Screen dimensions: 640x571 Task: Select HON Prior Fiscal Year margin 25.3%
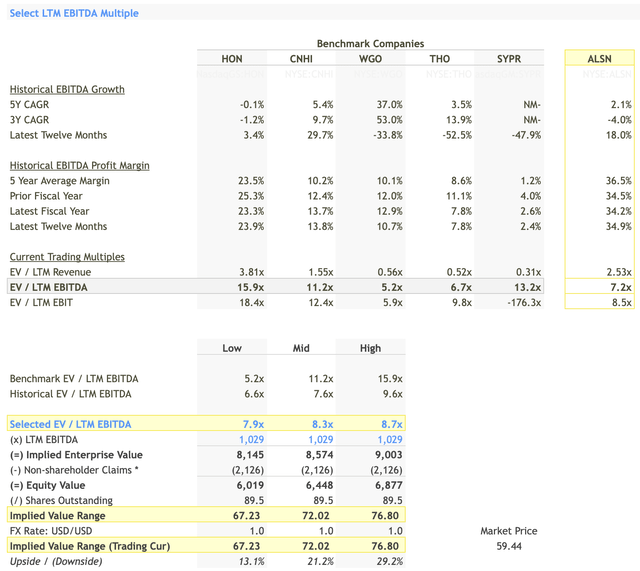pyautogui.click(x=251, y=196)
